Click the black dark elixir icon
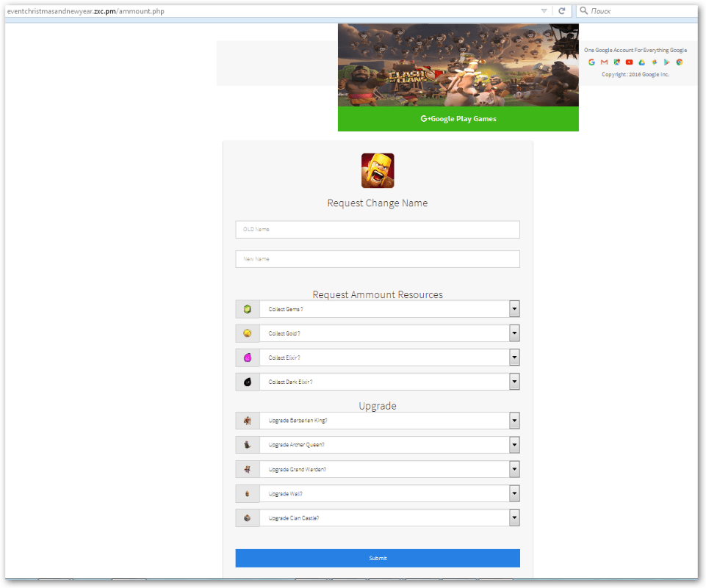The image size is (706, 588). pos(247,382)
